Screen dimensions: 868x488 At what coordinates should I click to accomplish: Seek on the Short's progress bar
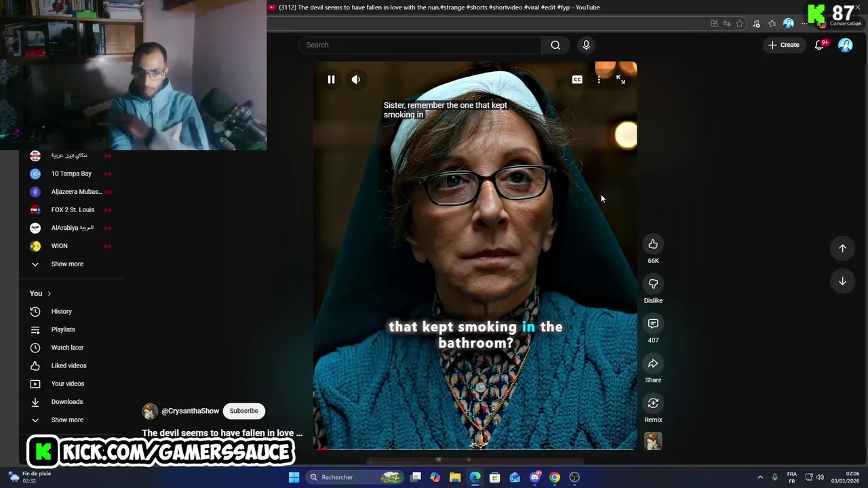pyautogui.click(x=475, y=449)
